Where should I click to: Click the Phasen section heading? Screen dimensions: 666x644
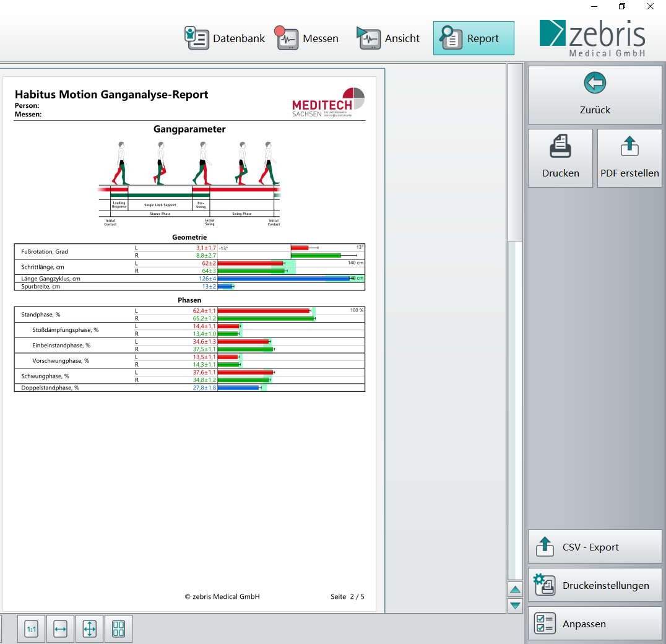tap(189, 300)
